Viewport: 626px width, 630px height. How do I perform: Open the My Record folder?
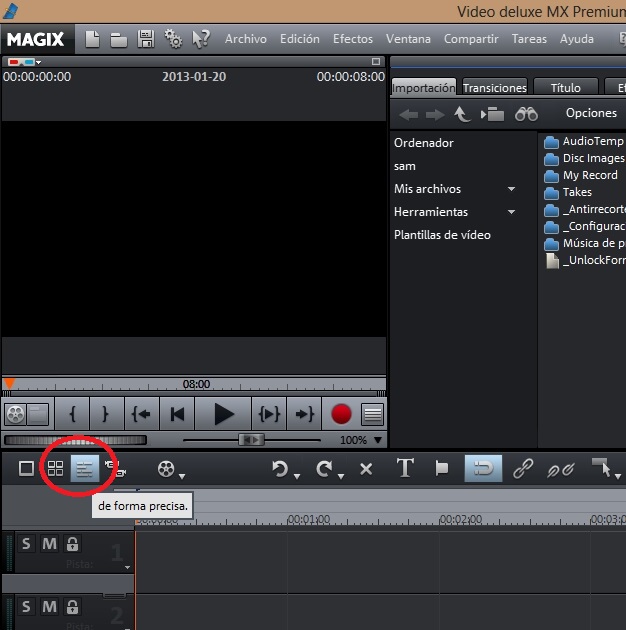pos(581,176)
